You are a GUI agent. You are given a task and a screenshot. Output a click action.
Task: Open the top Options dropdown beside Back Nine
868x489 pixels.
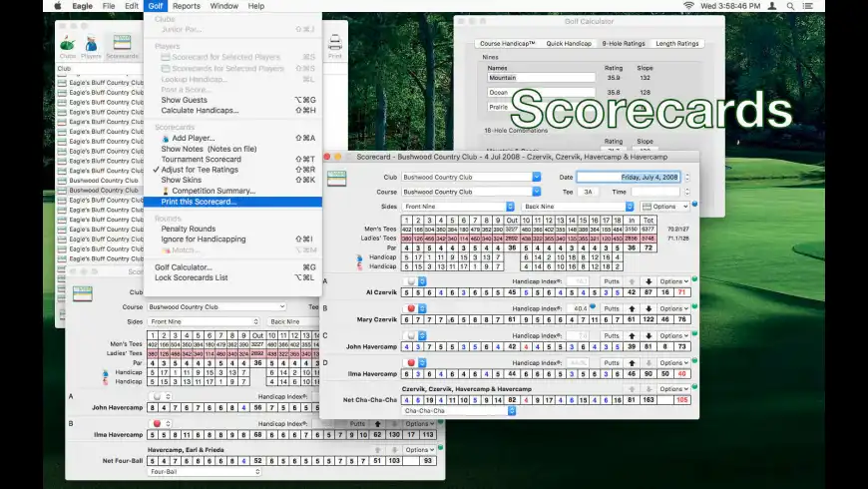(x=664, y=207)
